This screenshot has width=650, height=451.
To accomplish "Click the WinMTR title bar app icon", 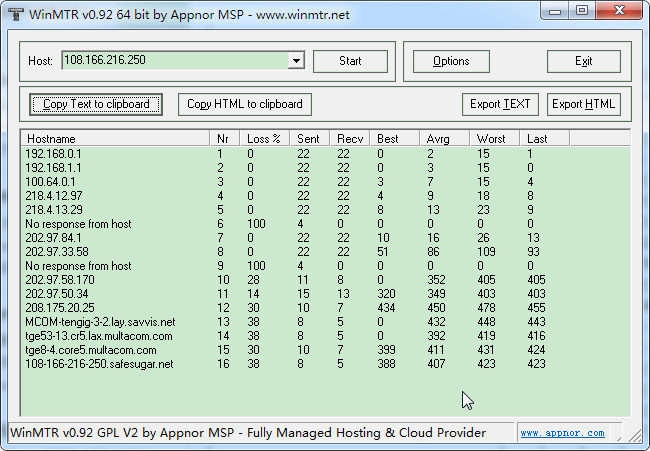I will click(16, 14).
